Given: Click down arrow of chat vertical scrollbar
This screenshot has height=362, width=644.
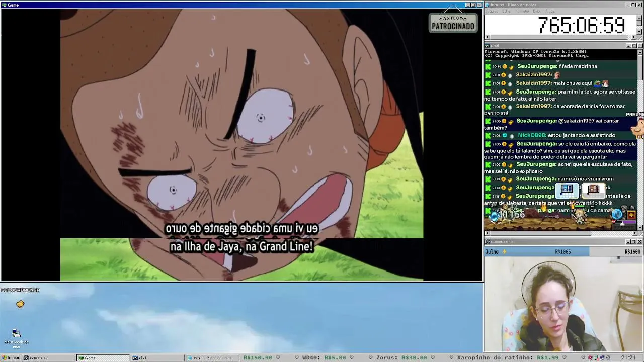Looking at the screenshot, I should [x=640, y=228].
